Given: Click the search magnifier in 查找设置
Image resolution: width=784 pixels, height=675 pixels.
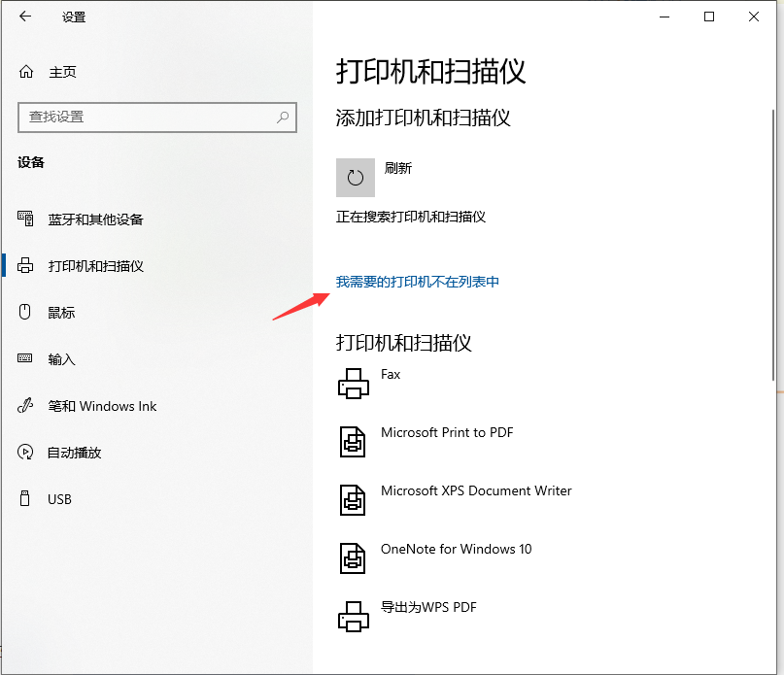Looking at the screenshot, I should [x=281, y=117].
